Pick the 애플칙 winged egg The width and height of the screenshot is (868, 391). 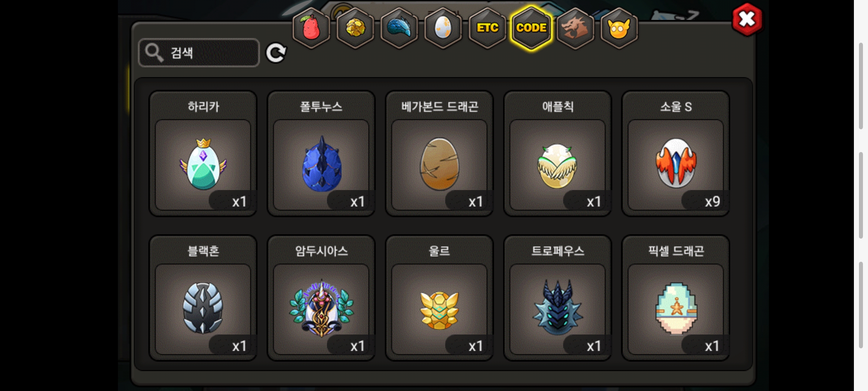[557, 154]
